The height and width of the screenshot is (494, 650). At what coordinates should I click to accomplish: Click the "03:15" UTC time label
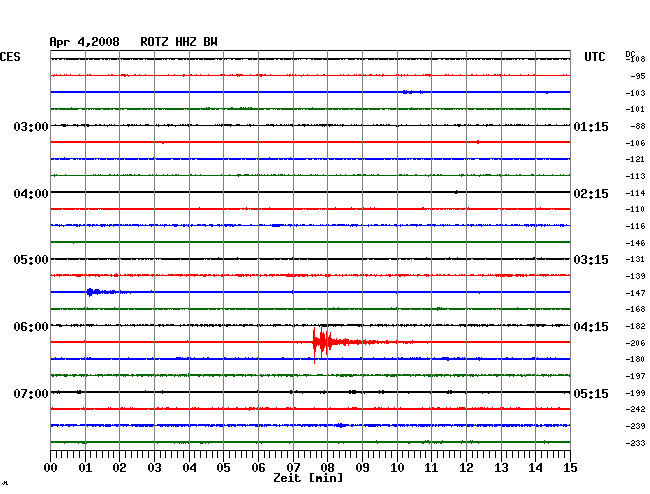[x=591, y=260]
